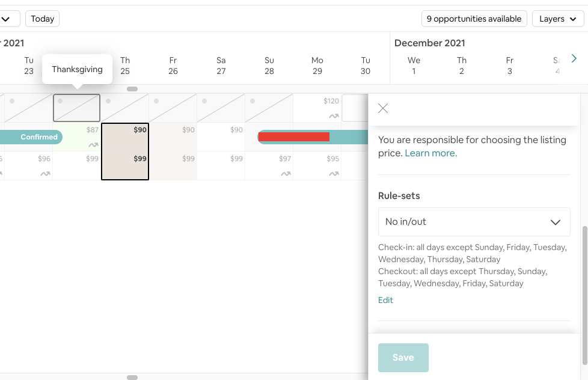The width and height of the screenshot is (588, 380).
Task: Select the Friday 26 date header
Action: click(x=173, y=66)
